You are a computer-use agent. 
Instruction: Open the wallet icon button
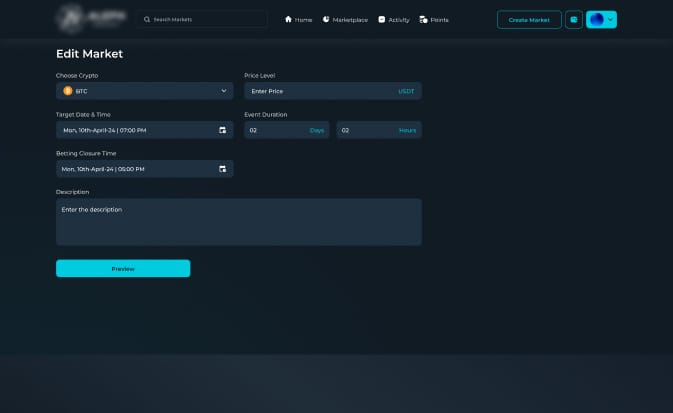tap(574, 19)
